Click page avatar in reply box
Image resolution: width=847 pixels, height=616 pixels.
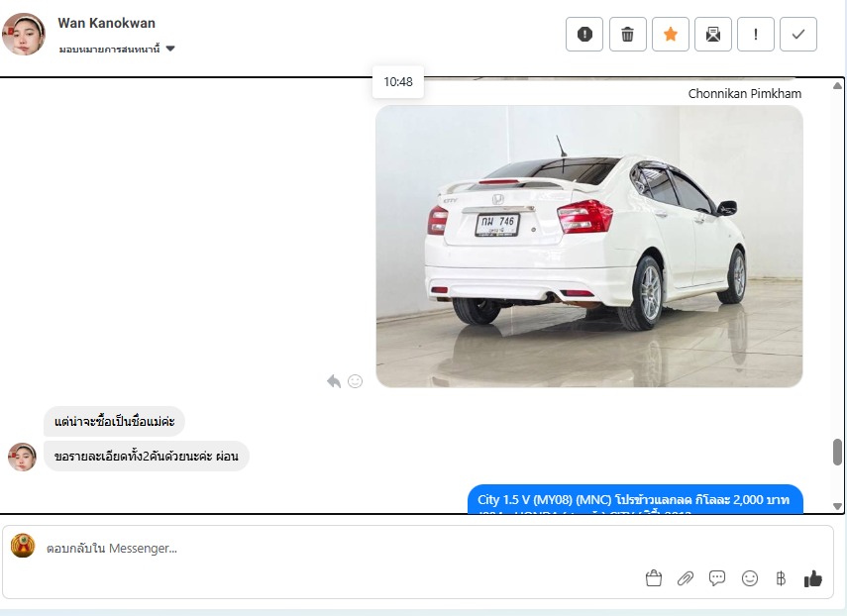[23, 546]
